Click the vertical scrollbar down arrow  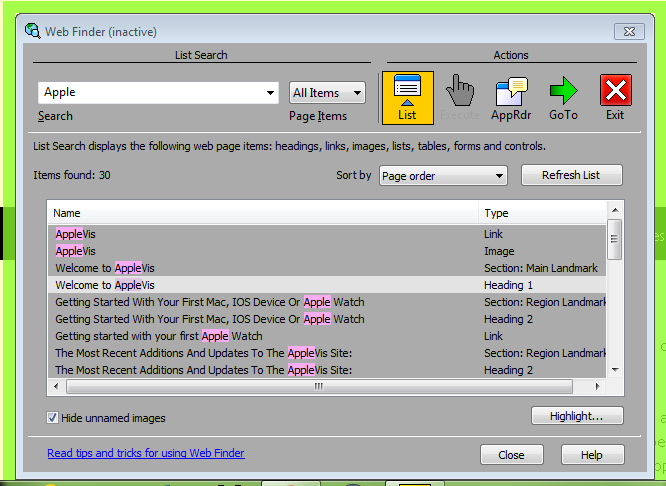[614, 368]
